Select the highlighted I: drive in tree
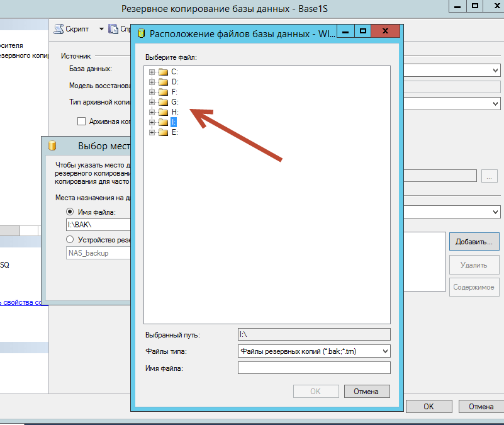The image size is (504, 425). 174,122
